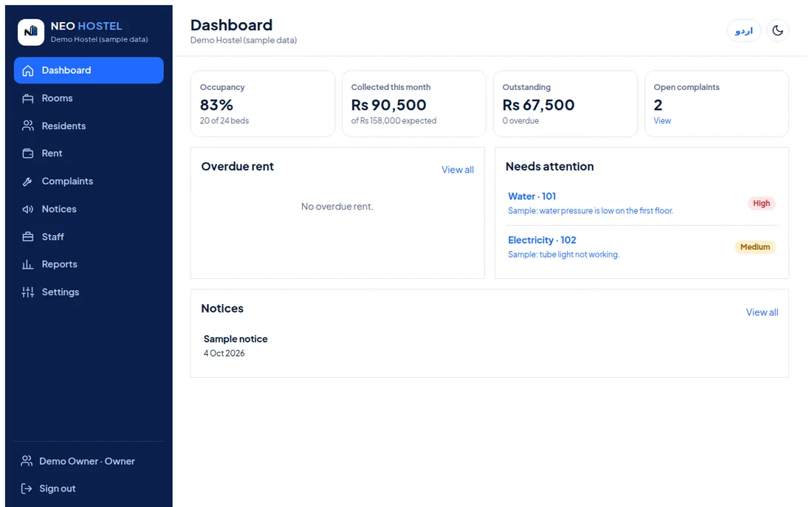Click water pressure sample description
The image size is (812, 507).
pyautogui.click(x=591, y=211)
